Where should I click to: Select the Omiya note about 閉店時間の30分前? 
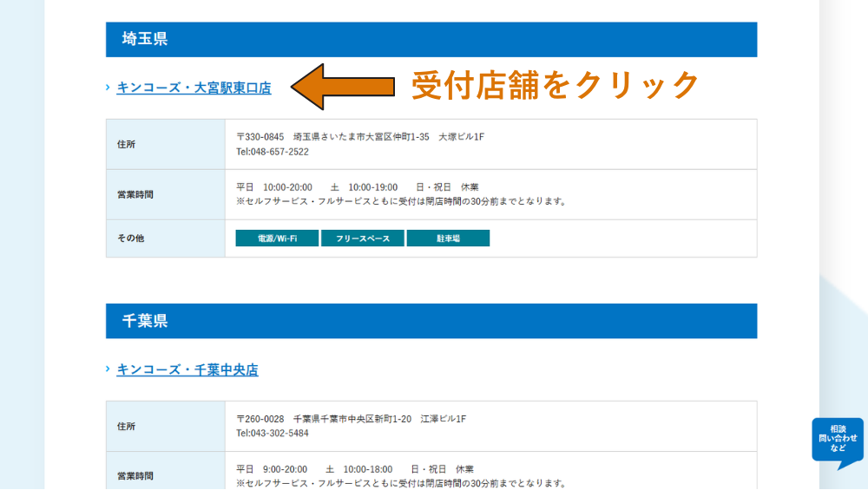tap(403, 201)
